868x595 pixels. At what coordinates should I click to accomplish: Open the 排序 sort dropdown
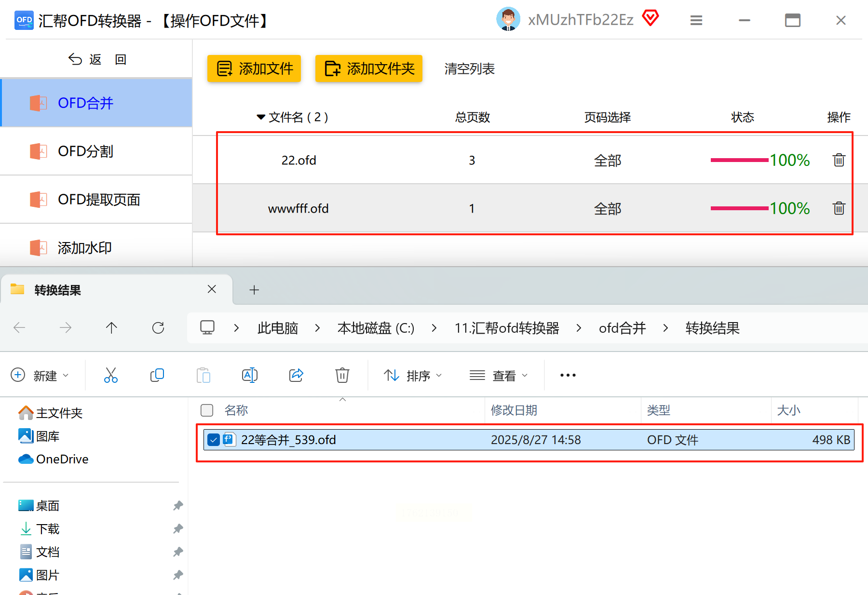pos(413,375)
